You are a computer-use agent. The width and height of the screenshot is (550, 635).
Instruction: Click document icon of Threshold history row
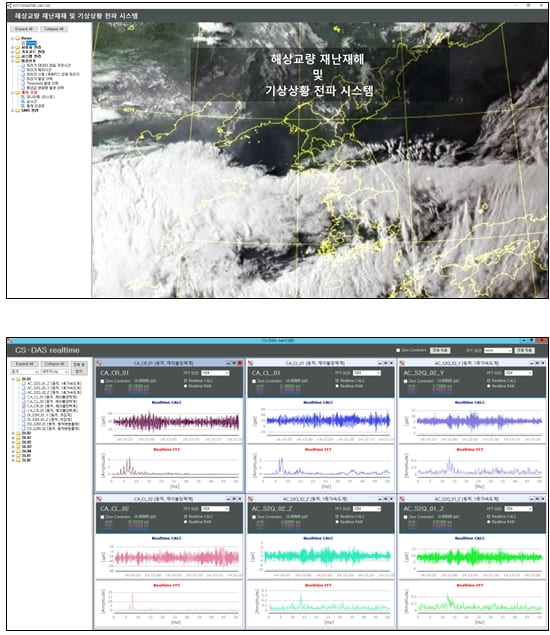tap(23, 83)
